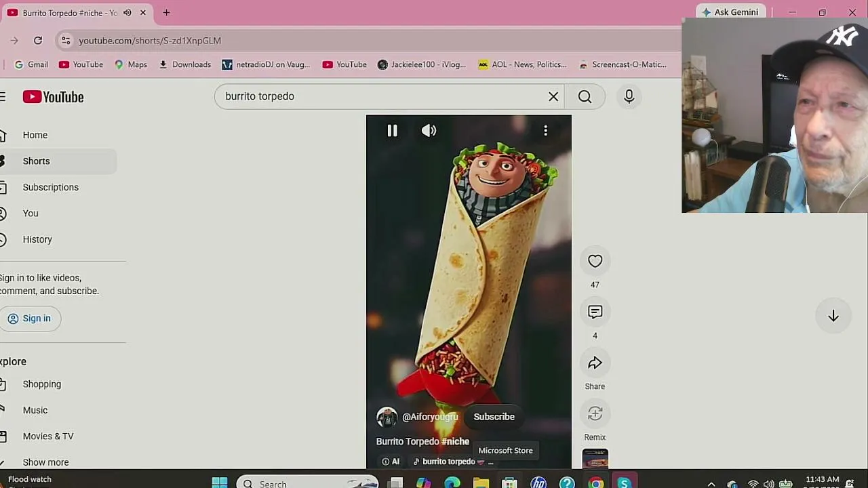This screenshot has width=868, height=488.
Task: Go to the YouTube home via the logo
Action: 53,97
